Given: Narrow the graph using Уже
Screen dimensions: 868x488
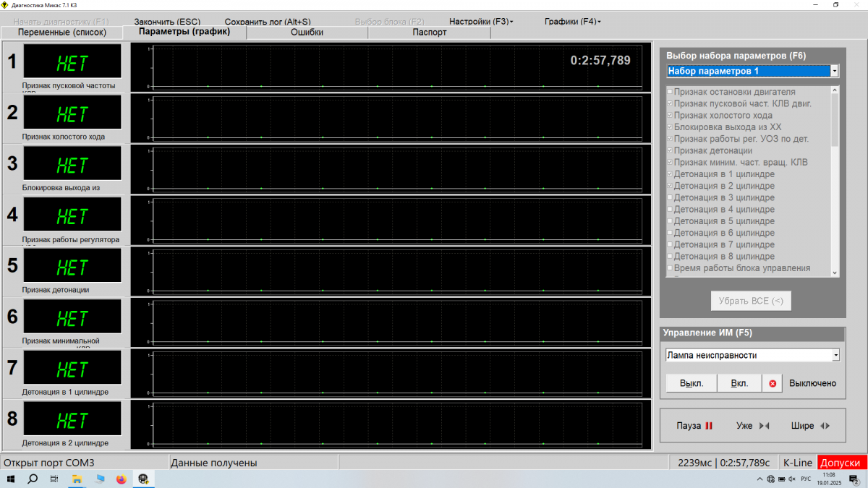Looking at the screenshot, I should pyautogui.click(x=752, y=426).
